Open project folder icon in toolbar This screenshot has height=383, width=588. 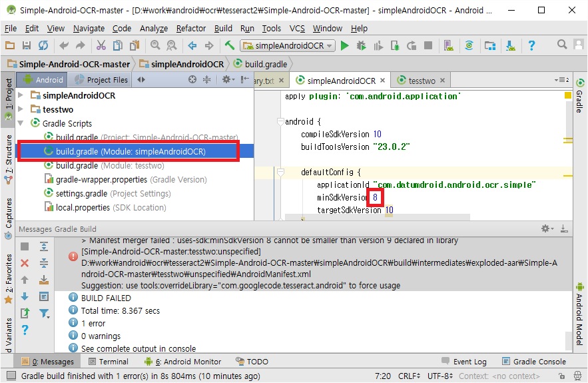coord(10,46)
